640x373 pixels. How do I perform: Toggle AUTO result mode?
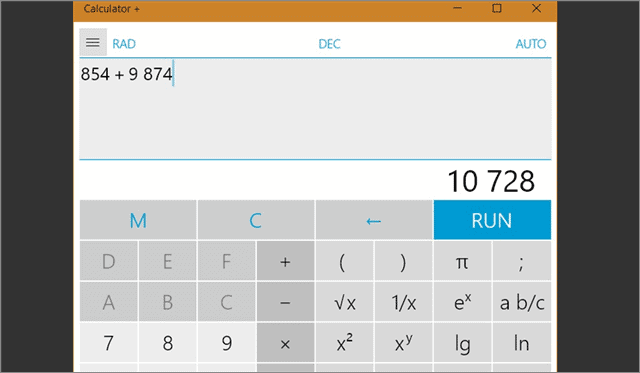[531, 44]
